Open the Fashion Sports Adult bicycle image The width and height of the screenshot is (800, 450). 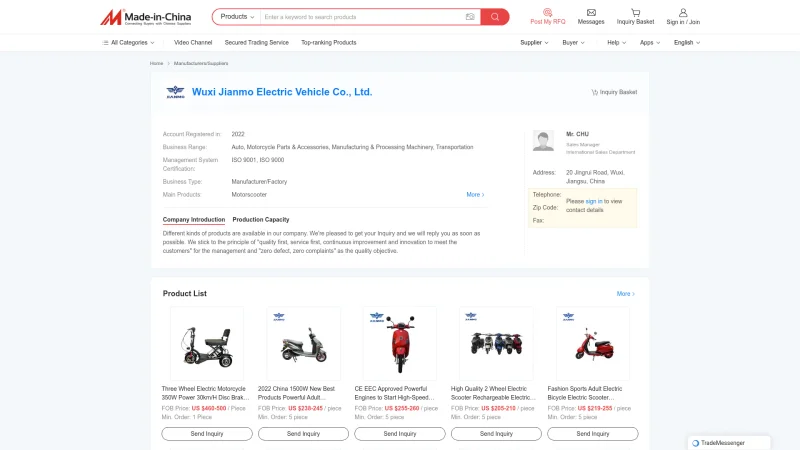(592, 343)
